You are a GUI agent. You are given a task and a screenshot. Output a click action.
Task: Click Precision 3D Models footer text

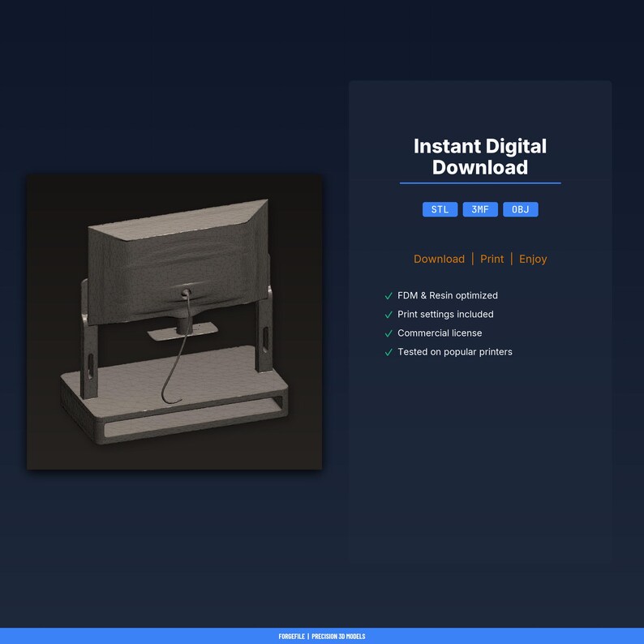click(x=338, y=636)
